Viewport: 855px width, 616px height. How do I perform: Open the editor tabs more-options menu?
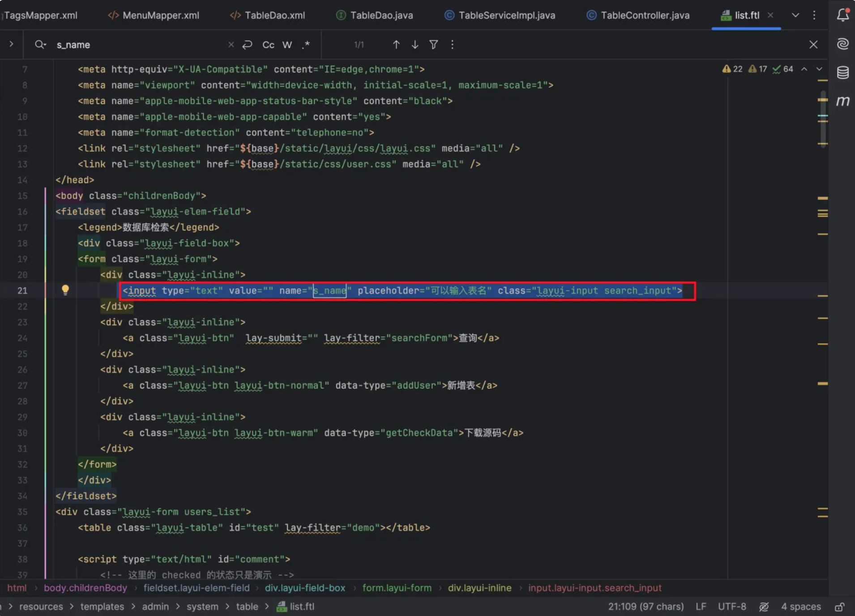pyautogui.click(x=814, y=15)
